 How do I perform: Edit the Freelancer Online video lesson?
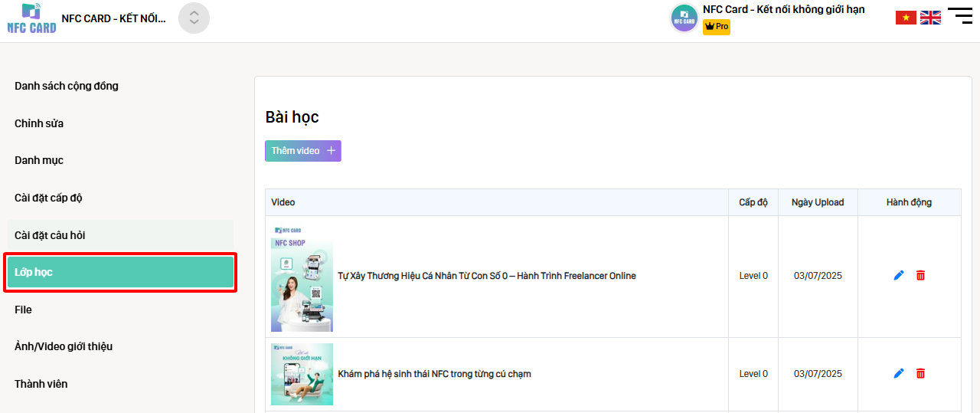click(x=899, y=276)
